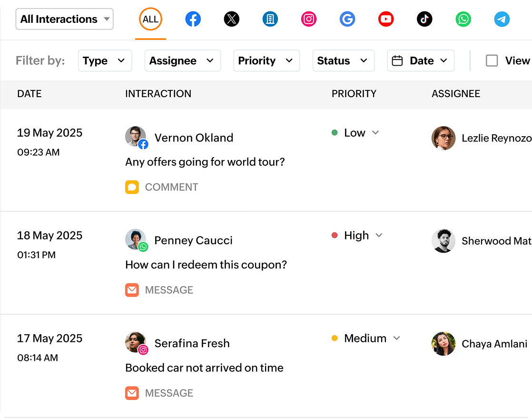Open the Date filter with calendar icon
Viewport: 532px width, 419px height.
point(420,60)
